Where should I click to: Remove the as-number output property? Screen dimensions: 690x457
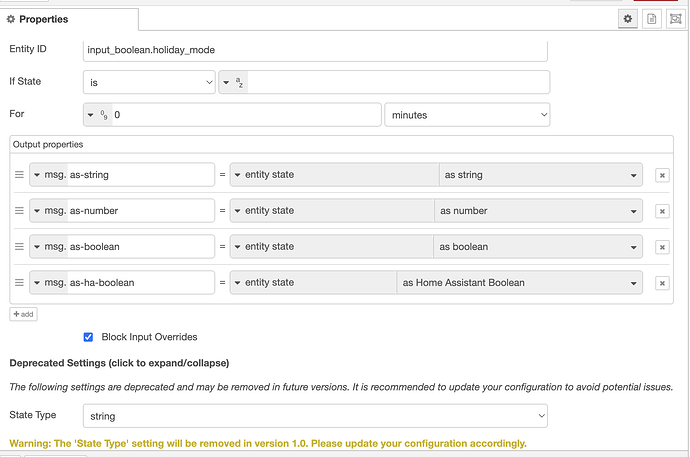click(x=662, y=211)
